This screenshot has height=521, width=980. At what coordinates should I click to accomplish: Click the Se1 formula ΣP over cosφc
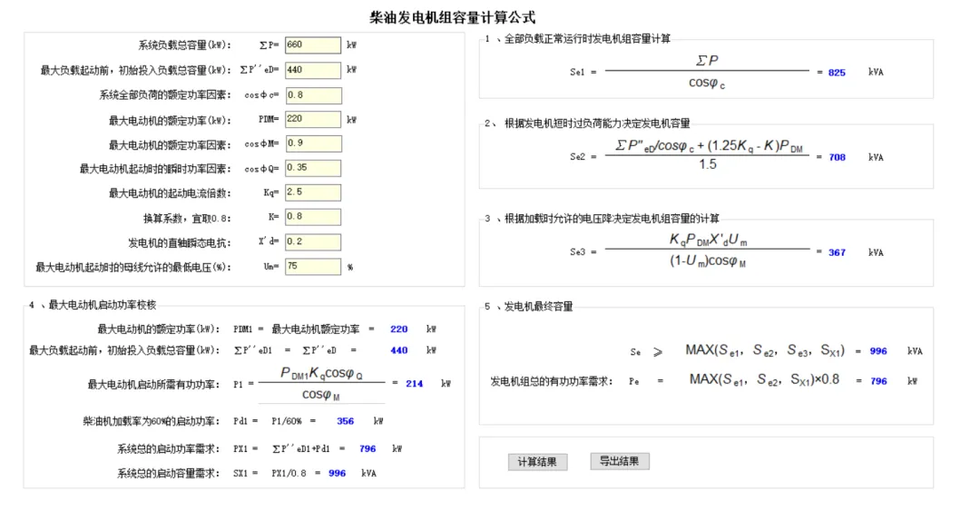[x=707, y=72]
